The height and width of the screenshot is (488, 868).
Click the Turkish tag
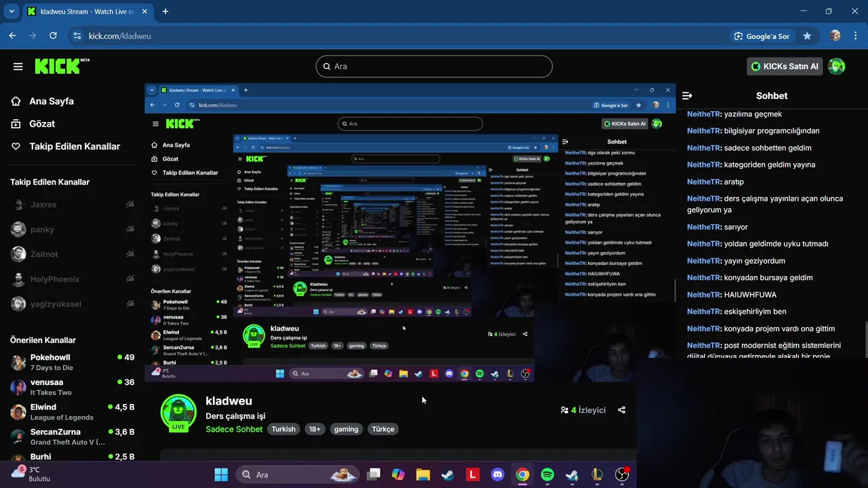click(283, 429)
